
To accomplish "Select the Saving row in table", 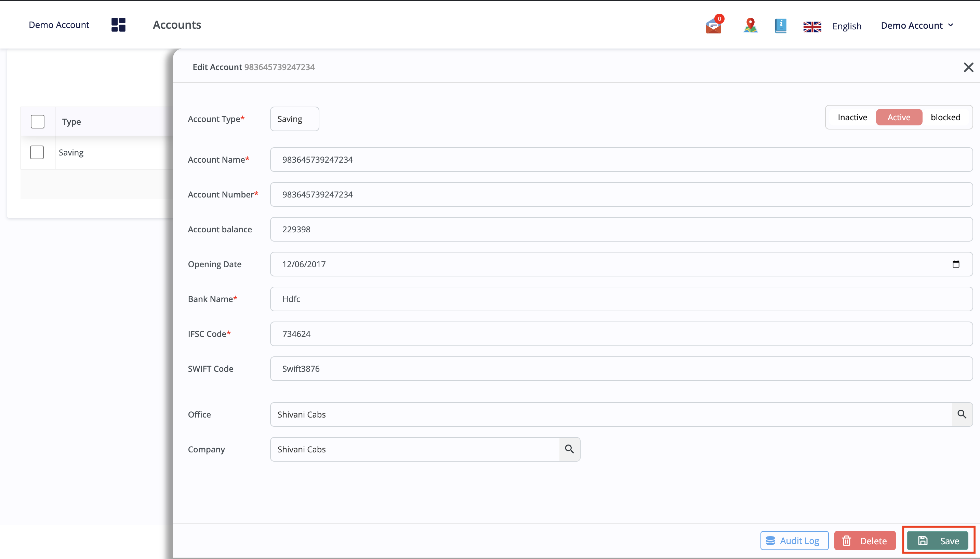I will pyautogui.click(x=71, y=152).
